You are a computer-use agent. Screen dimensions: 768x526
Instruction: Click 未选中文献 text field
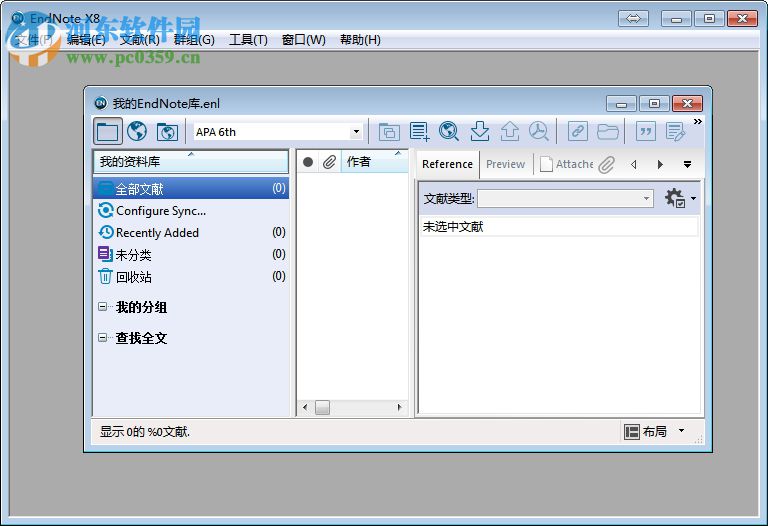coord(559,227)
